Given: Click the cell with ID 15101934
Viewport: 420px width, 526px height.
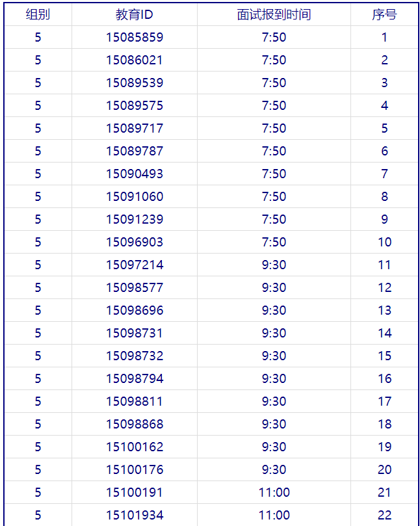Looking at the screenshot, I should 135,516.
